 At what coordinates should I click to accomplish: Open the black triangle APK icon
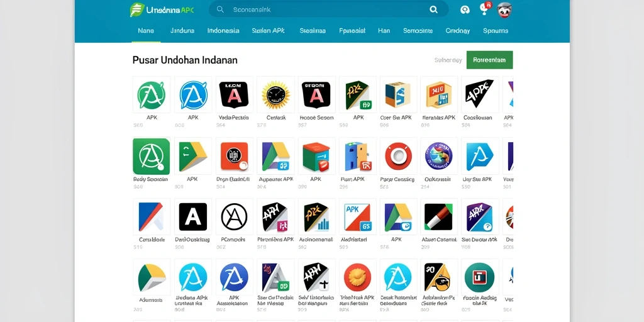(480, 95)
